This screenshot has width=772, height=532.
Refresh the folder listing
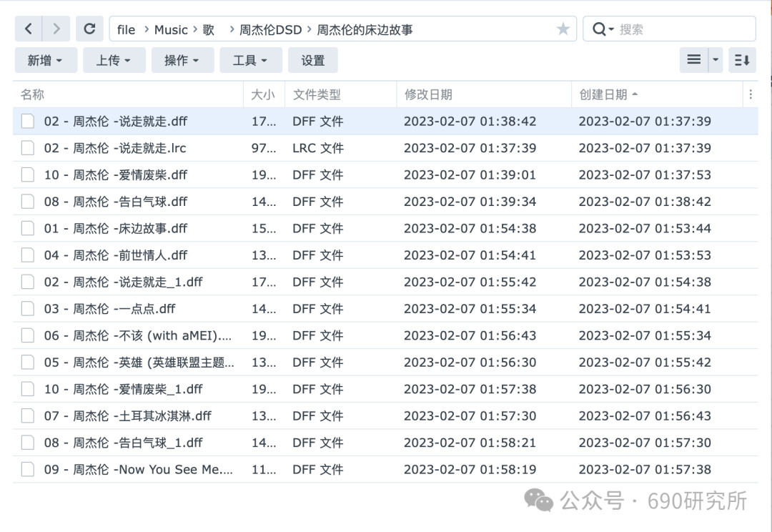click(89, 29)
